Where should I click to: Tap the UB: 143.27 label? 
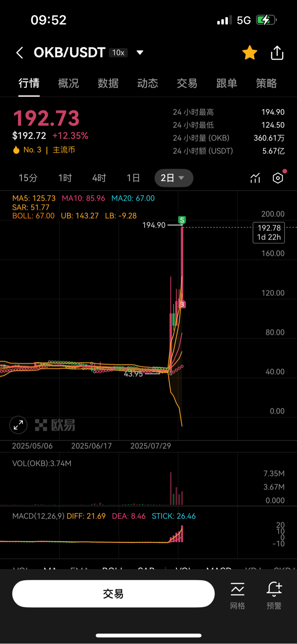tap(80, 216)
